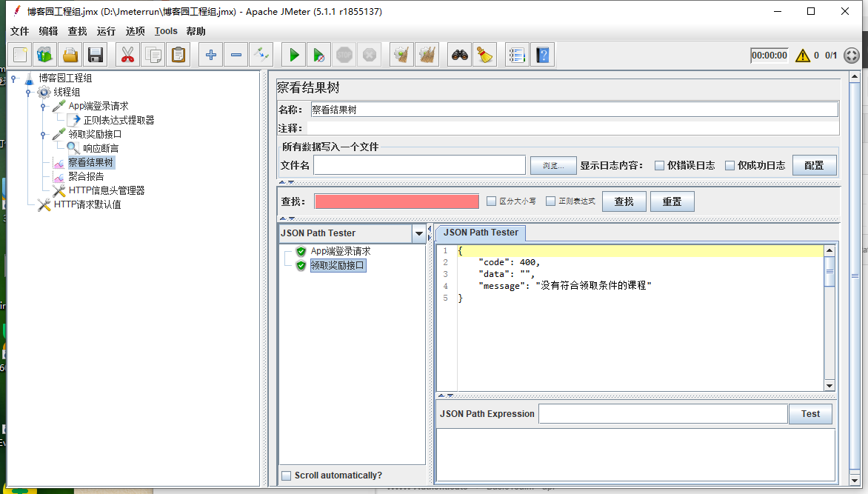Screen dimensions: 868x494
Task: Select the 线程组 gear node
Action: tap(67, 92)
